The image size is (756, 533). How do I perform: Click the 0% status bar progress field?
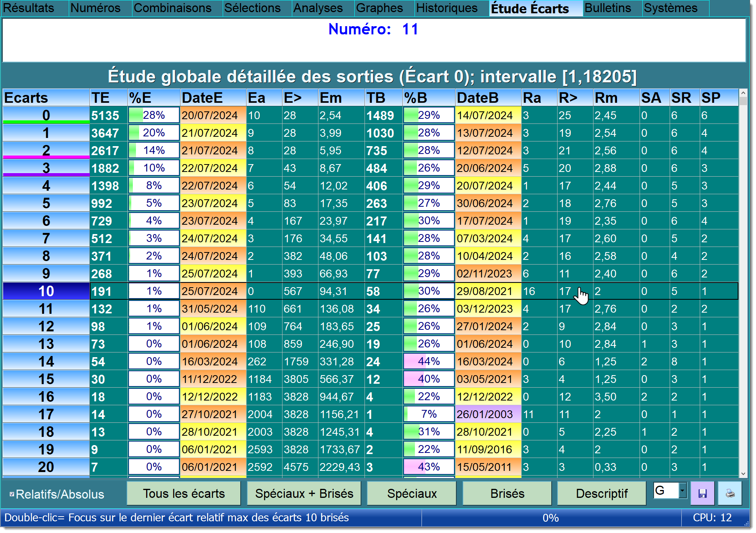point(551,518)
